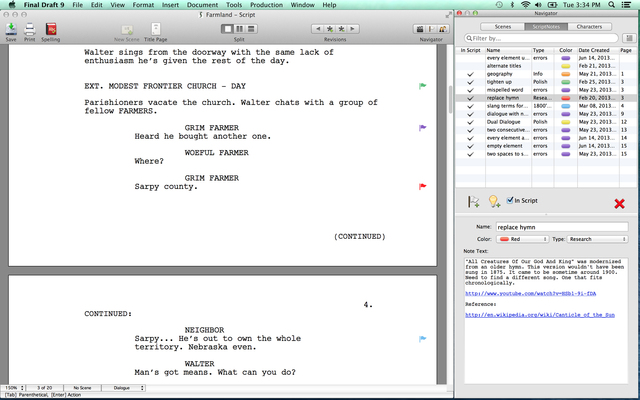Toggle In Script check for Dual Dialogue
This screenshot has width=640, height=400.
click(x=470, y=122)
